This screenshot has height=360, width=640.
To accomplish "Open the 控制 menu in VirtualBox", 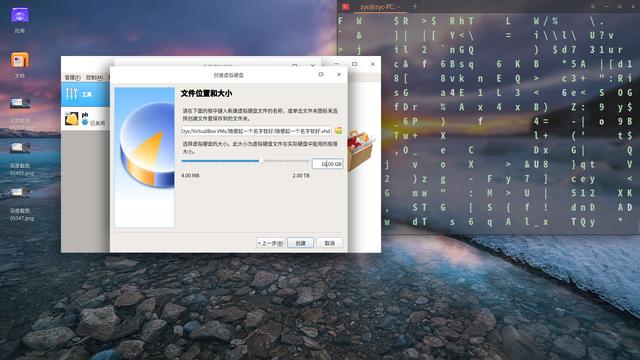I will click(x=94, y=78).
